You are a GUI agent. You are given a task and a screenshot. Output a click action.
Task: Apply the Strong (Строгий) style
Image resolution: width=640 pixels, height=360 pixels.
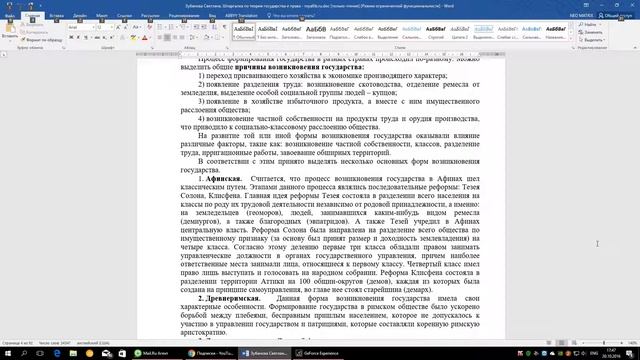[x=436, y=32]
